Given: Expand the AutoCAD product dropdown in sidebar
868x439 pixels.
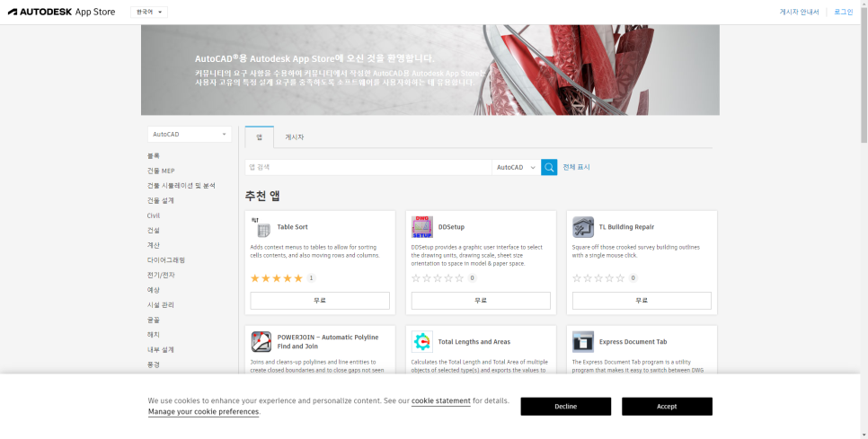Looking at the screenshot, I should (190, 135).
